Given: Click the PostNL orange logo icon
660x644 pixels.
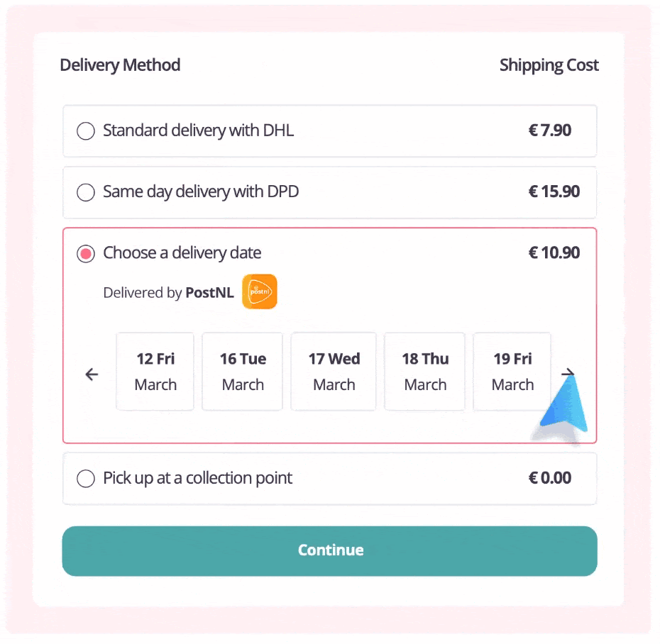Looking at the screenshot, I should click(x=259, y=292).
